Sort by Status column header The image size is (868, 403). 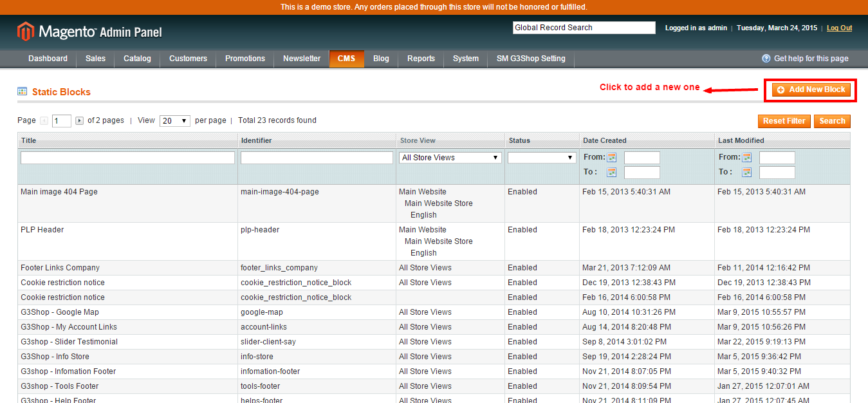(x=542, y=140)
